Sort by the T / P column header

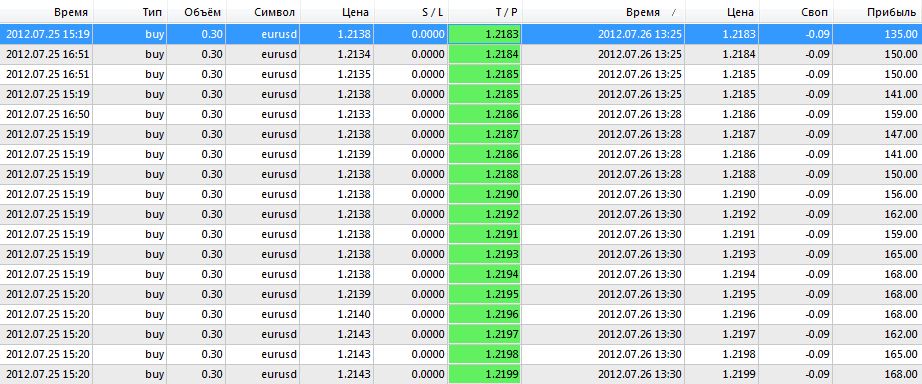coord(485,12)
